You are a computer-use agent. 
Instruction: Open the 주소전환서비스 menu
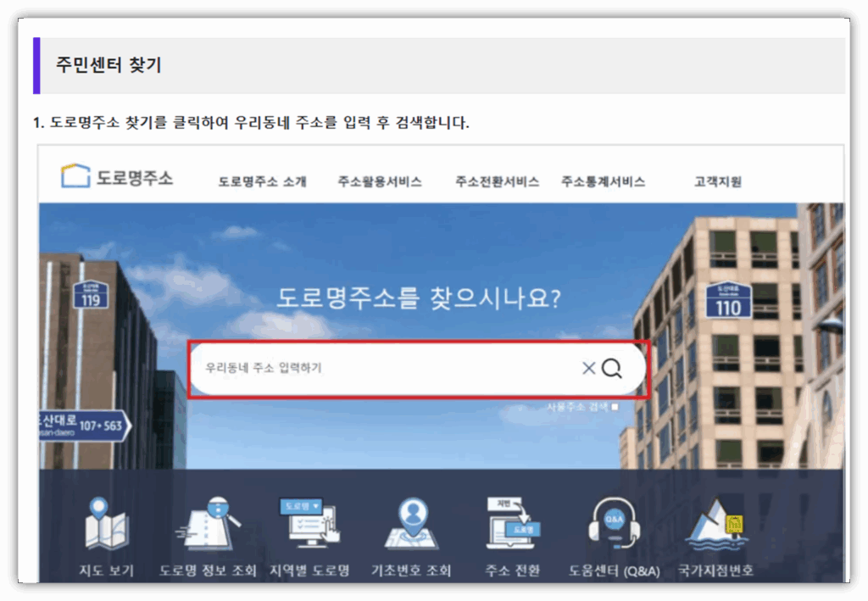[497, 181]
